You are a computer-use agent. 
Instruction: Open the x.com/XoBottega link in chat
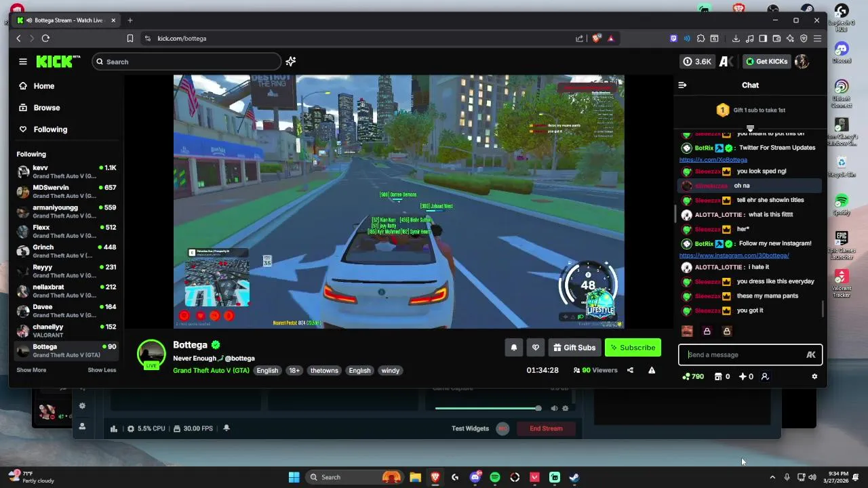click(x=713, y=160)
